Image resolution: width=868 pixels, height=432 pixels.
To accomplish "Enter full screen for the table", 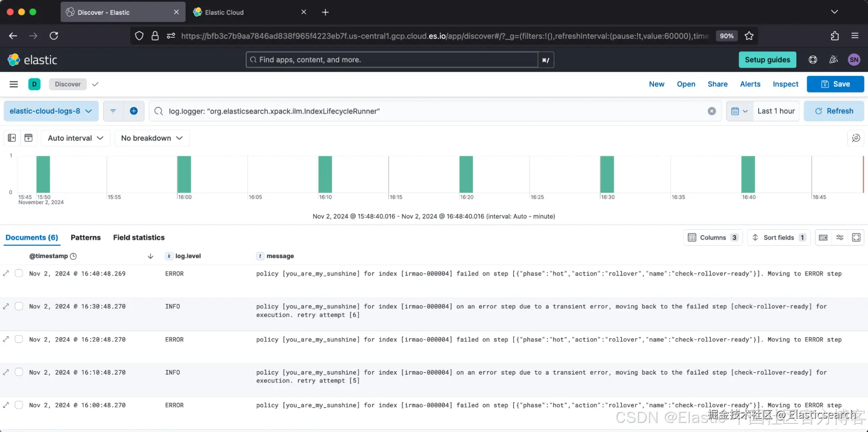I will 856,237.
